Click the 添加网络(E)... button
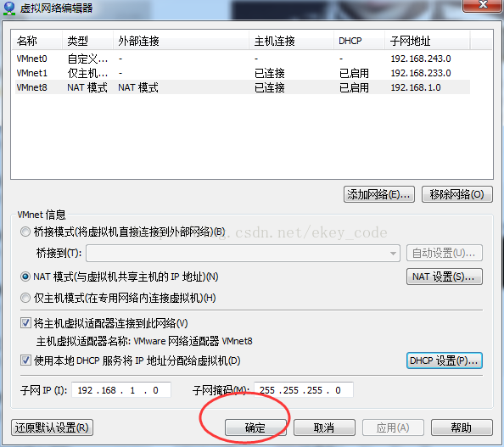The width and height of the screenshot is (504, 447). 379,194
